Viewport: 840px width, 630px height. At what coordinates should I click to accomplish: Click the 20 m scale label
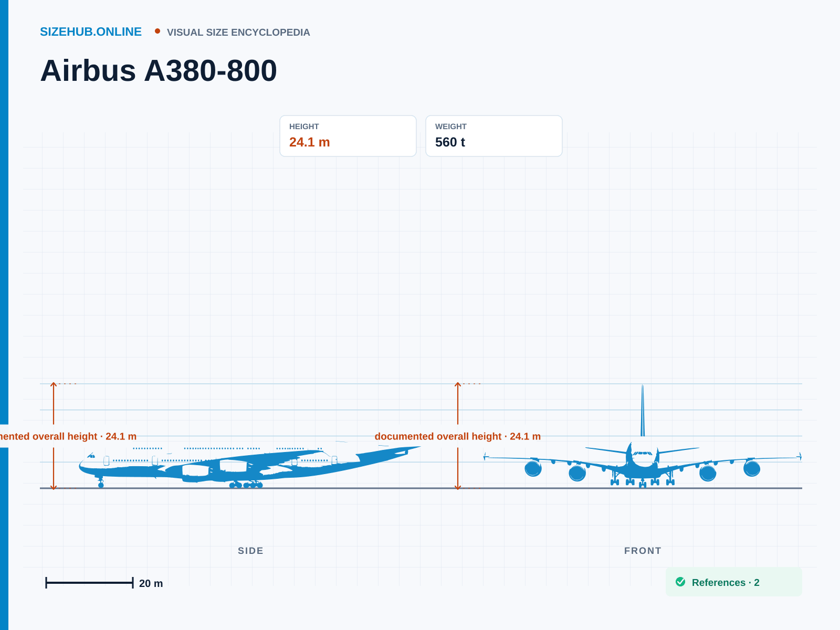pos(151,583)
